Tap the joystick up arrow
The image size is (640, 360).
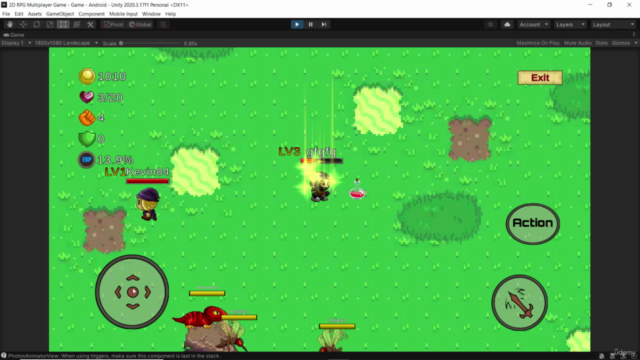coord(133,278)
